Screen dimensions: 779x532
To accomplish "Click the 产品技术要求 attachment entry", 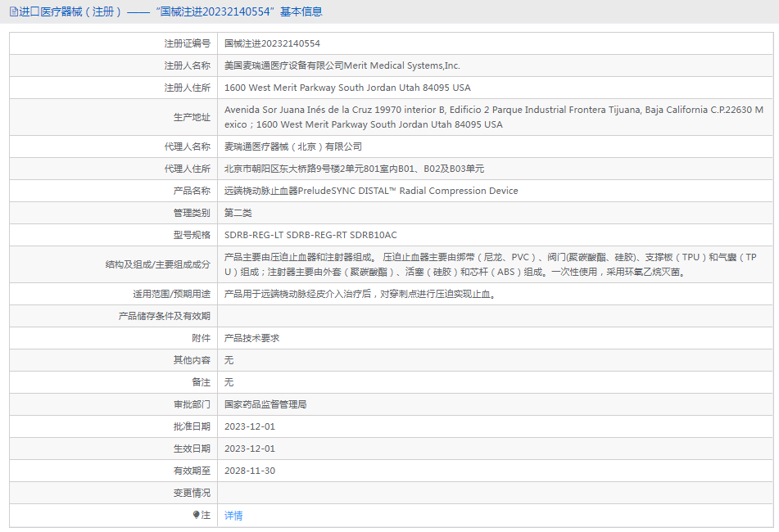I will [251, 338].
